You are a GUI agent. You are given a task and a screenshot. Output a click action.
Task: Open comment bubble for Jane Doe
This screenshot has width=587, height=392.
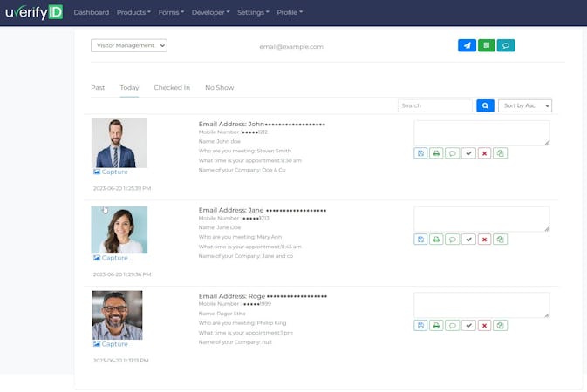click(452, 240)
